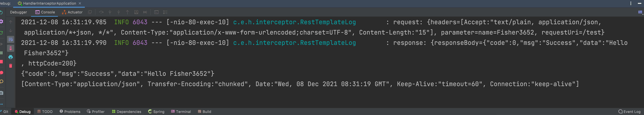Select the Step Out debugger icon
The image size is (644, 115).
tap(127, 12)
